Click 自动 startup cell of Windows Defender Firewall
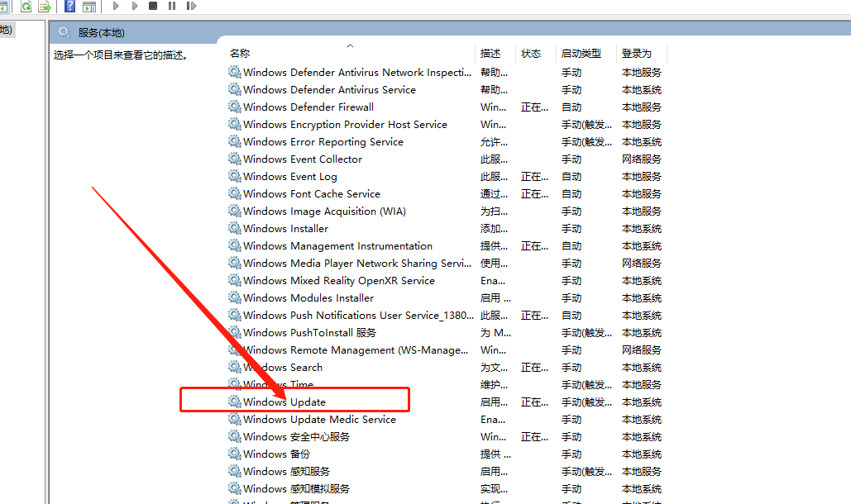Image resolution: width=851 pixels, height=504 pixels. coord(571,107)
